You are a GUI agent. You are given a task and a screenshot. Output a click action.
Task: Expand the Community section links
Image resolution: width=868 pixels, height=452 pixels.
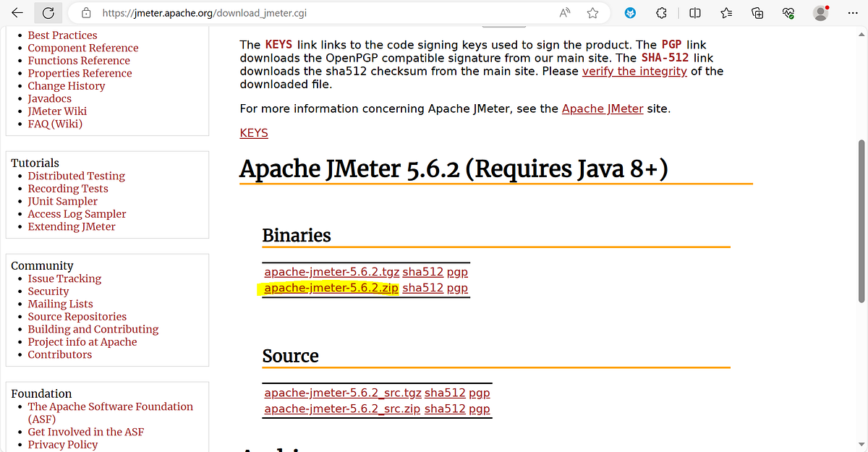point(42,265)
